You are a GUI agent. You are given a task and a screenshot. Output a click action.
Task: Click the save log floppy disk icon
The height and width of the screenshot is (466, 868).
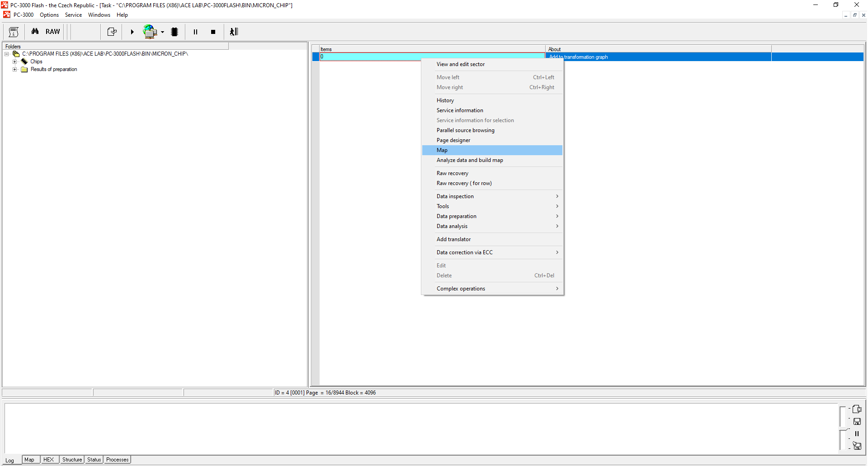(x=857, y=421)
